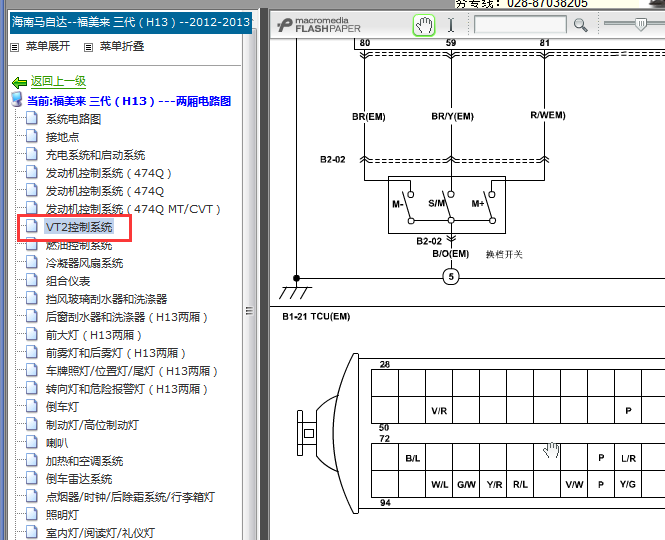Click the 返回上一级 link

(x=59, y=81)
